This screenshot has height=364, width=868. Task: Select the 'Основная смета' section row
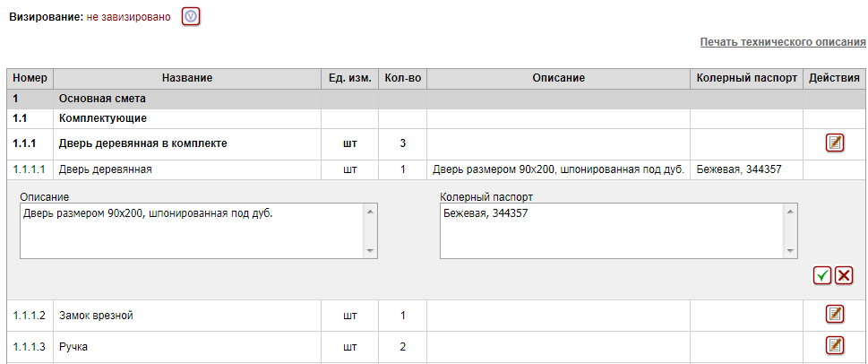pyautogui.click(x=102, y=98)
